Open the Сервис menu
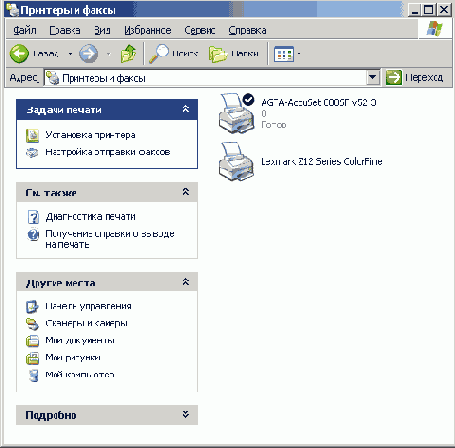This screenshot has height=448, width=455. click(x=200, y=30)
